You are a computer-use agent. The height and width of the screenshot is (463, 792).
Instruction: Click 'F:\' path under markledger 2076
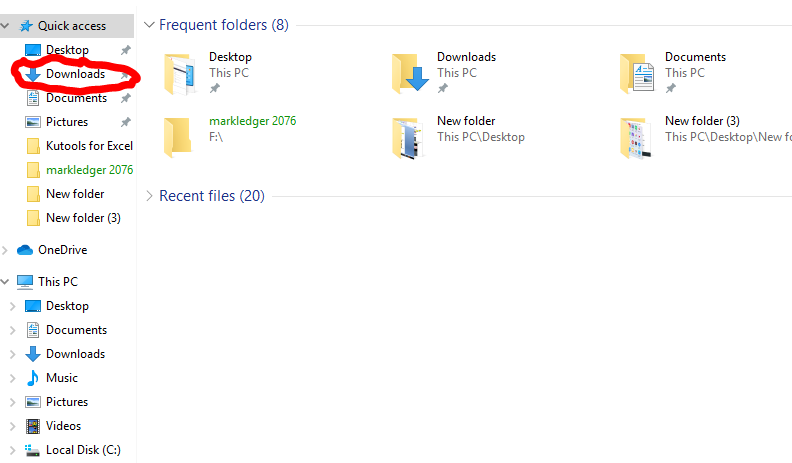click(216, 137)
